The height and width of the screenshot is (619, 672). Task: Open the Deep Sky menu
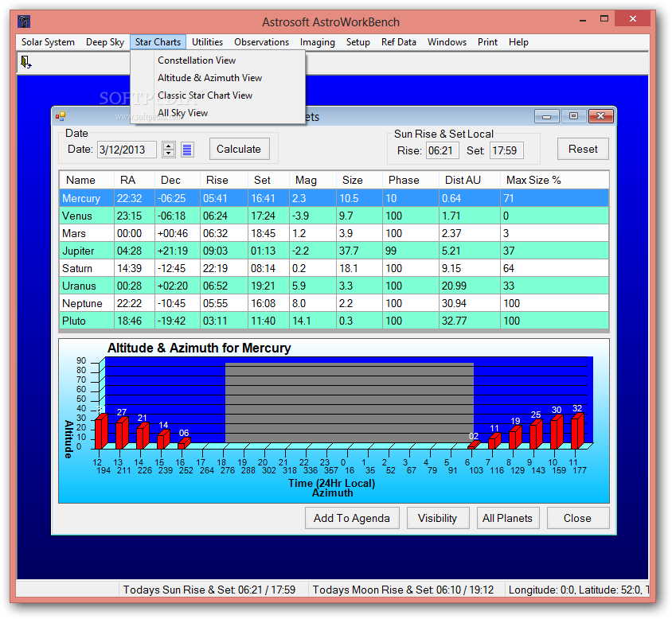click(105, 42)
